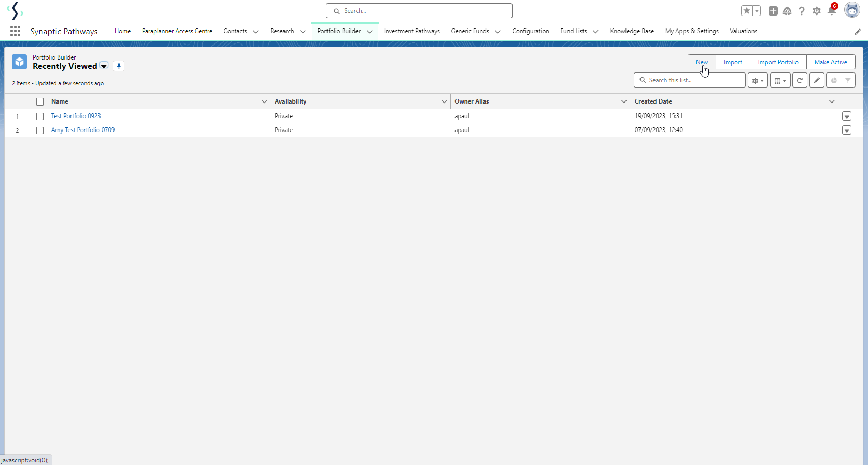Viewport: 868px width, 465px height.
Task: Open the Knowledge Base tab
Action: pos(632,31)
